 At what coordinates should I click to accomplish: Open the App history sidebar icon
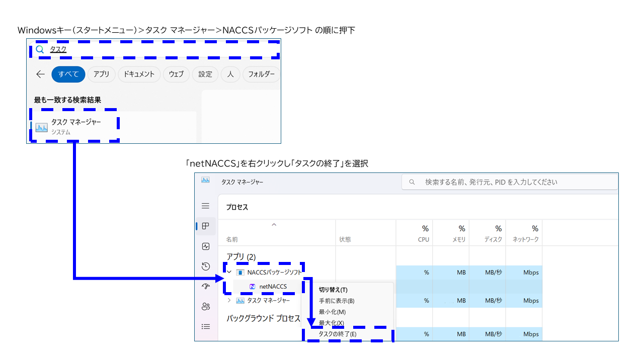(205, 266)
